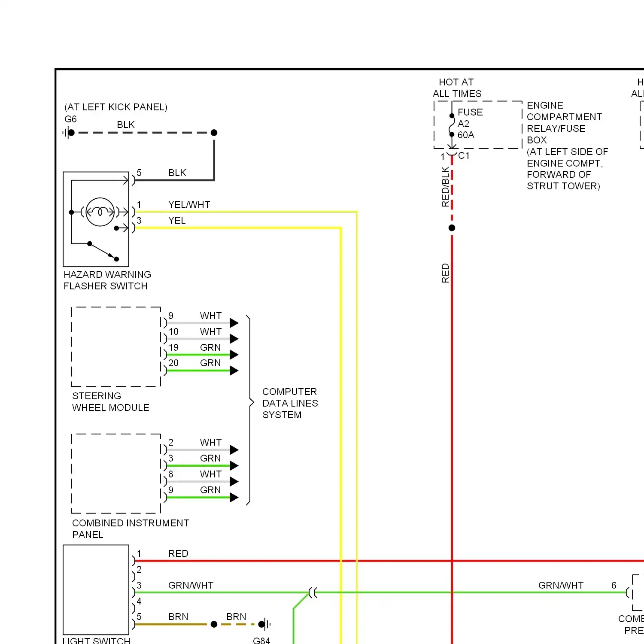Image resolution: width=644 pixels, height=644 pixels.
Task: Select the "LIGHT SWITCH" label
Action: [x=97, y=640]
